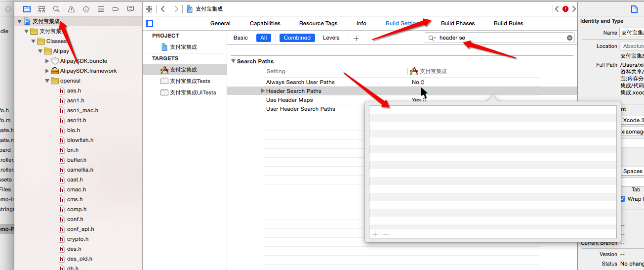Collapse the Search Paths section

tap(233, 61)
